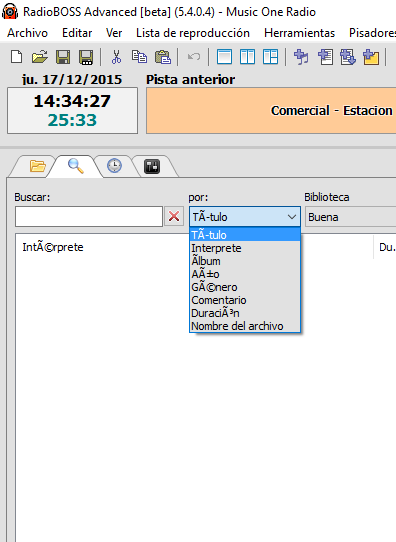Viewport: 396px width, 542px height.
Task: Open the 'Lista de reproducción' menu
Action: point(193,33)
